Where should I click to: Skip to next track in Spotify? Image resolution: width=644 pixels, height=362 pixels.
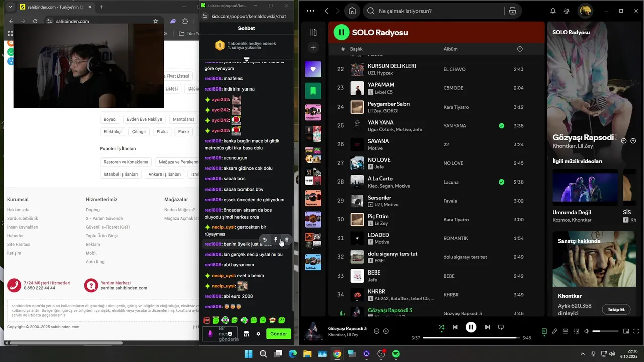[x=487, y=327]
